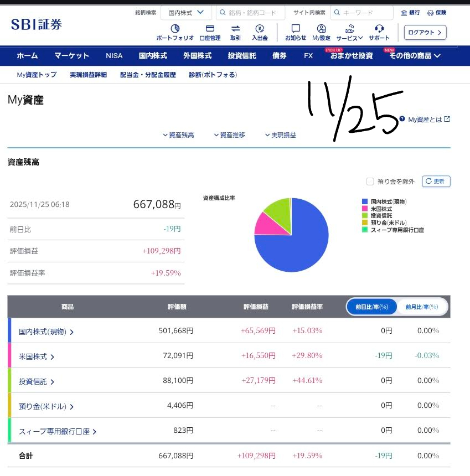This screenshot has width=470, height=476.
Task: Click the 口座管理 account management icon
Action: (210, 29)
